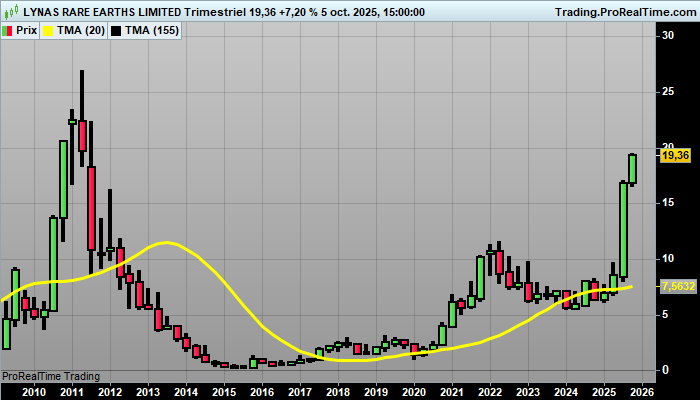This screenshot has width=700, height=400.
Task: Click the yellow TMA (20) color swatch
Action: (x=47, y=31)
